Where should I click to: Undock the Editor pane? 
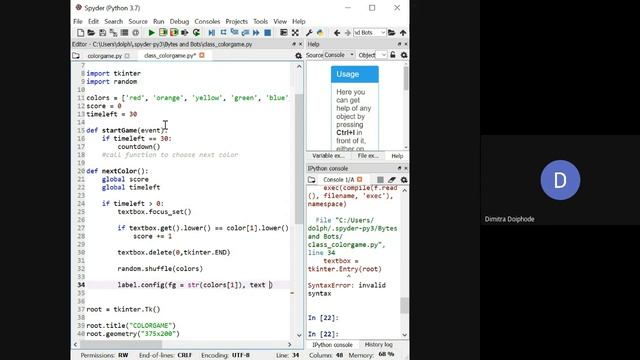click(294, 44)
